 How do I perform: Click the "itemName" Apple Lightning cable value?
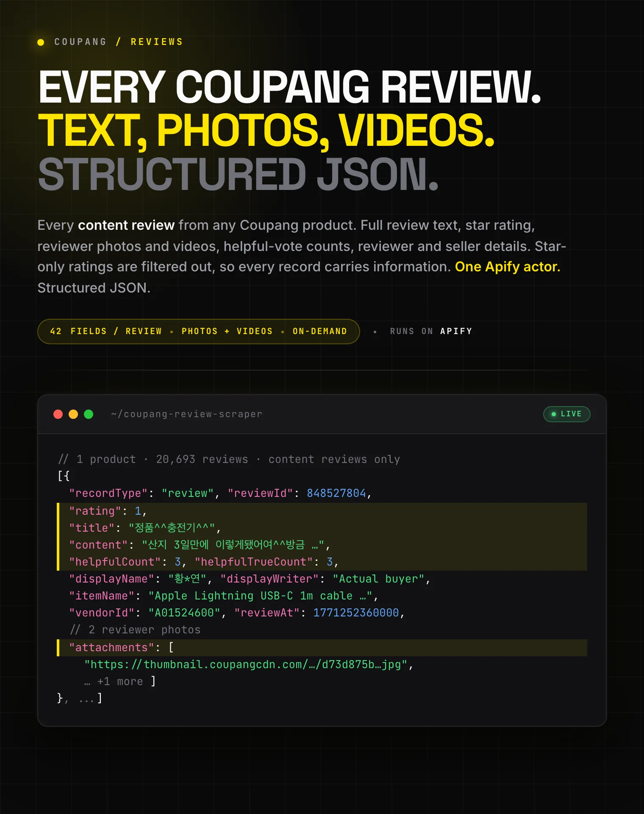coord(261,596)
